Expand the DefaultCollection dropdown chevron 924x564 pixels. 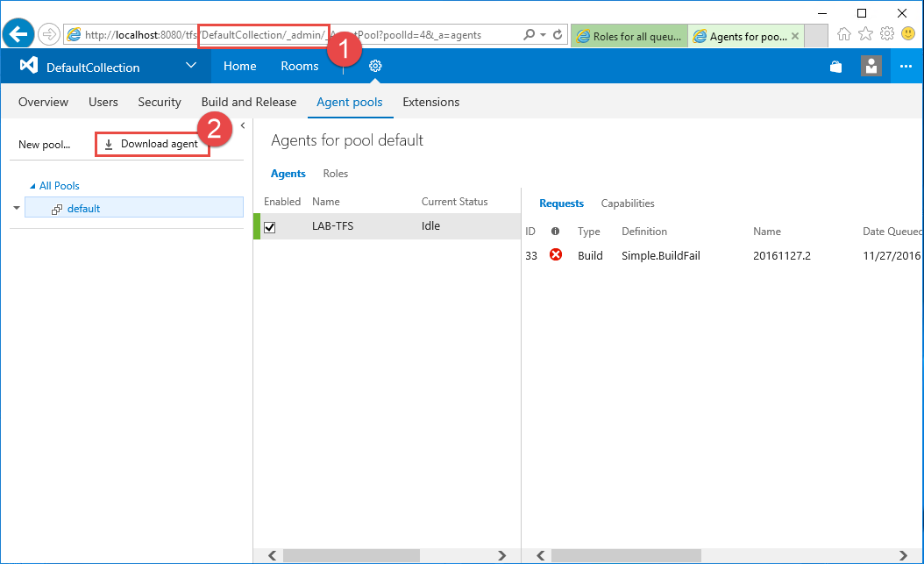pyautogui.click(x=191, y=66)
